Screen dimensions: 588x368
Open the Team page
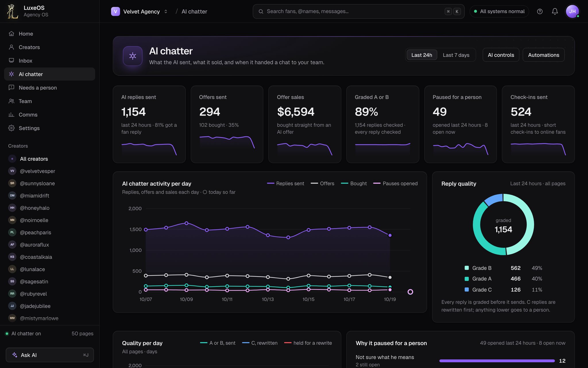pyautogui.click(x=49, y=101)
